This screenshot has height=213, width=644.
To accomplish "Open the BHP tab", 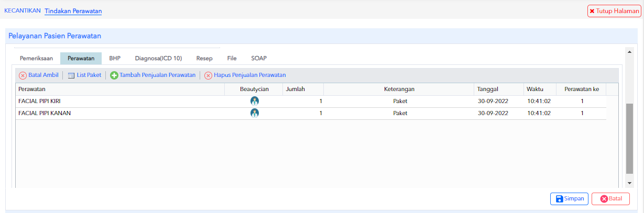I will pyautogui.click(x=115, y=59).
